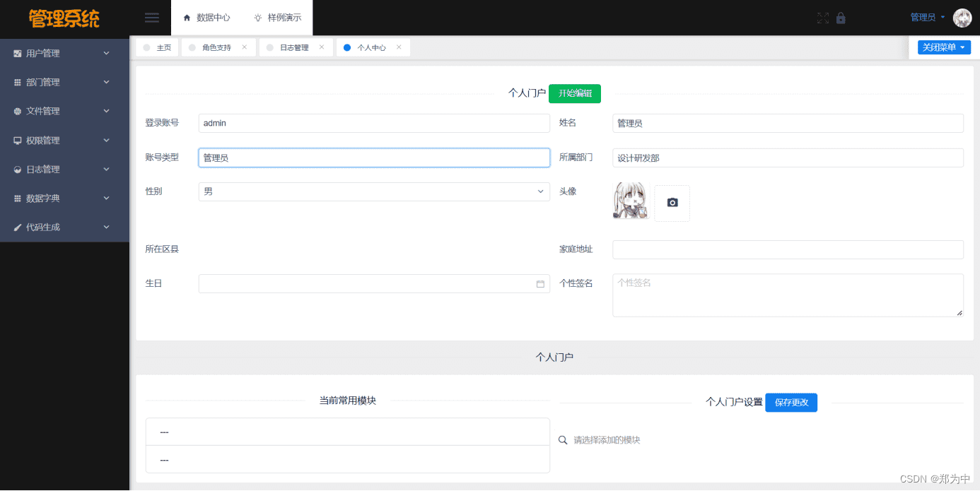Viewport: 980px width, 491px height.
Task: Expand the 文件管理 menu chevron
Action: (x=107, y=111)
